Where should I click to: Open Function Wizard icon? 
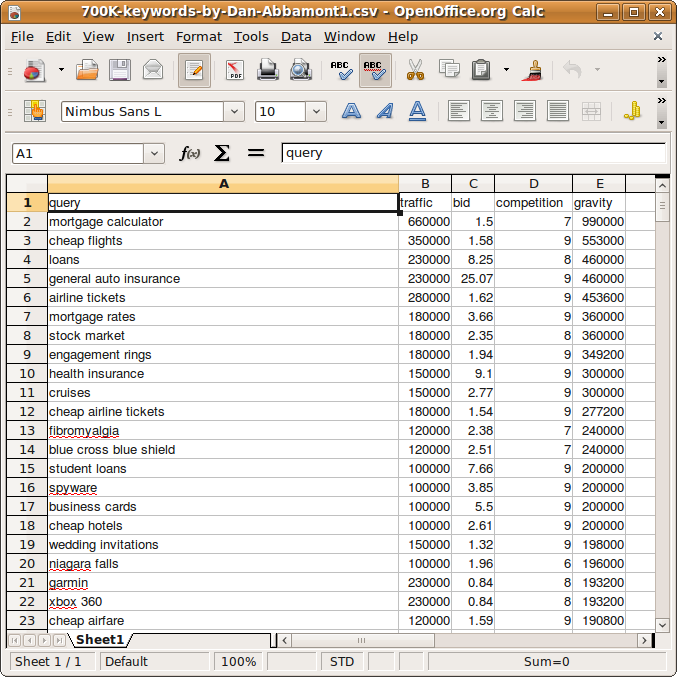click(x=190, y=153)
